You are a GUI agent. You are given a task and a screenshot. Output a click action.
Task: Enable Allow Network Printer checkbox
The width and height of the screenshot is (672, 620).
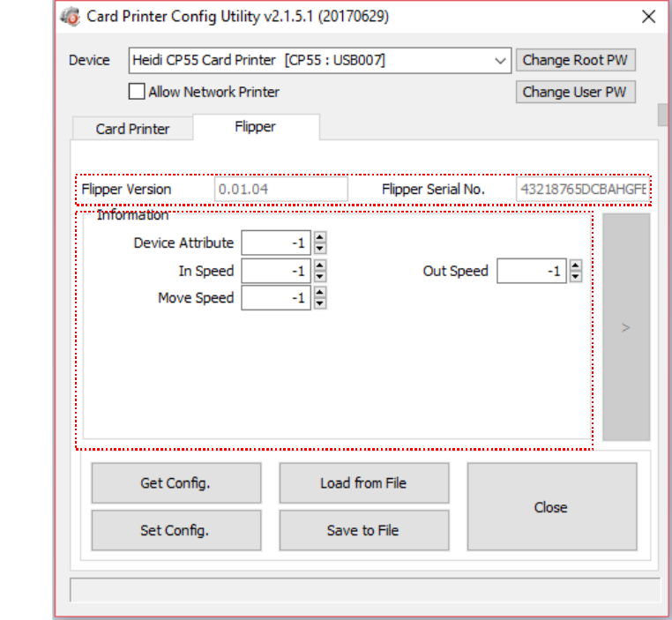click(x=137, y=92)
